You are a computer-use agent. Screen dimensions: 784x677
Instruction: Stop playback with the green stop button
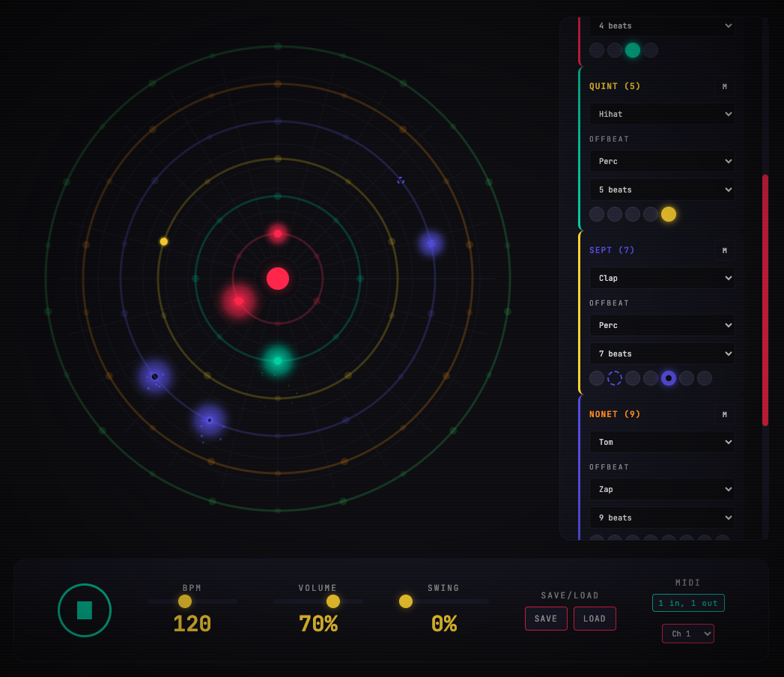click(x=85, y=610)
